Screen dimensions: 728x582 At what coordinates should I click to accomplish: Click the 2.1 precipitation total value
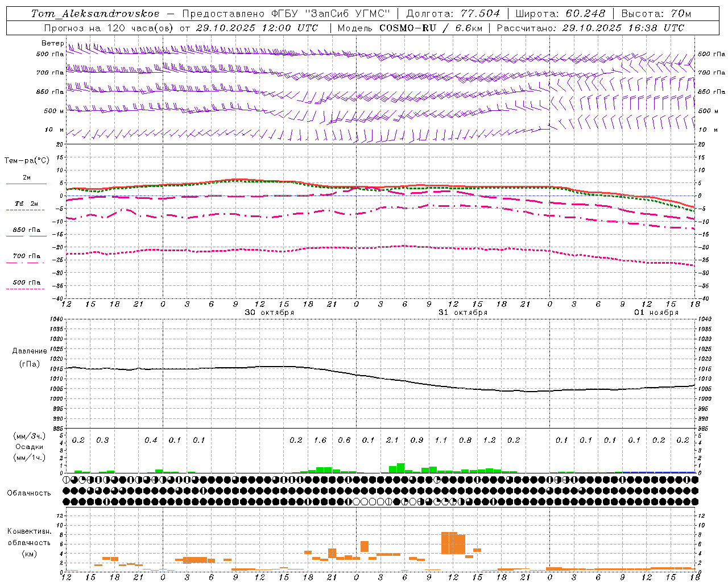point(392,440)
